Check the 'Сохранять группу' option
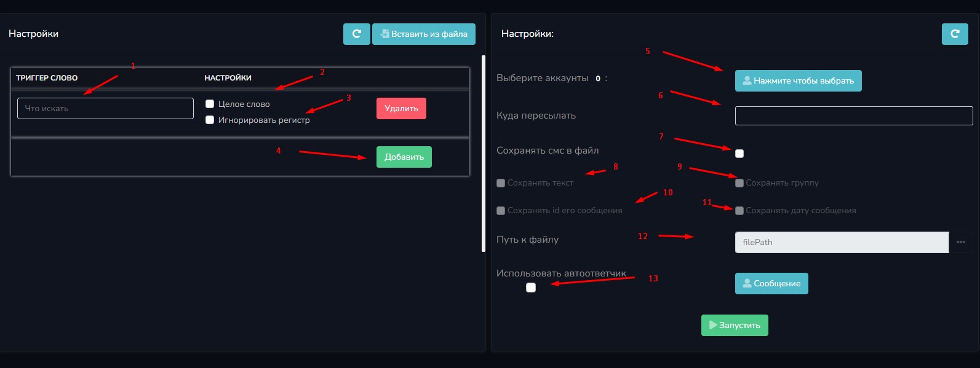This screenshot has width=980, height=368. coord(739,183)
